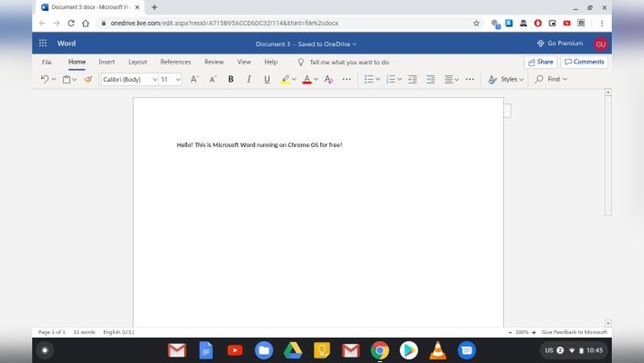The height and width of the screenshot is (363, 644).
Task: Bookmark this page with the star
Action: tap(476, 23)
